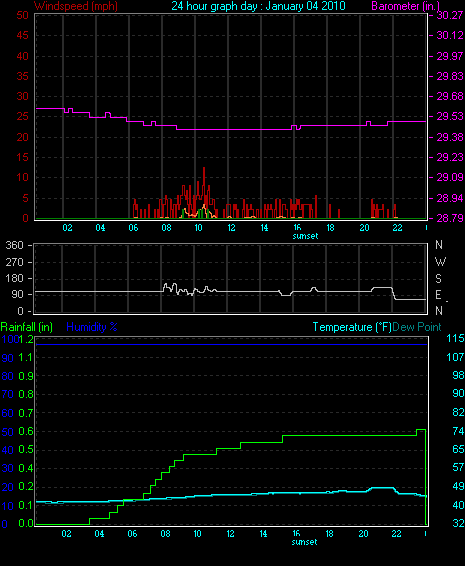Click barometer scale value 28.94
Viewport: 465px width, 566px height.
[x=450, y=198]
